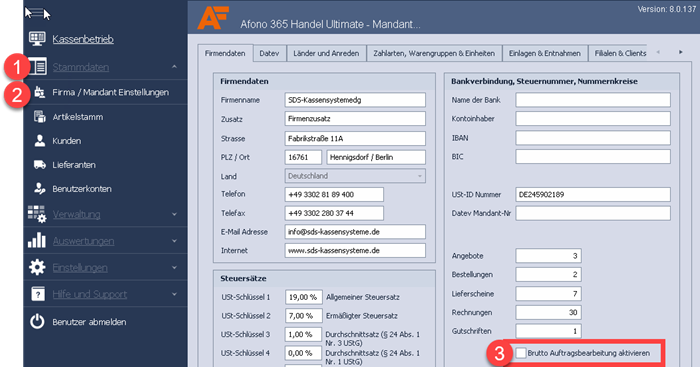
Task: Open Lieferanten in sidebar
Action: 74,165
